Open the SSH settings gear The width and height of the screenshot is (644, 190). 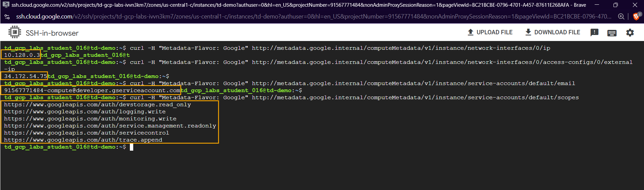630,33
